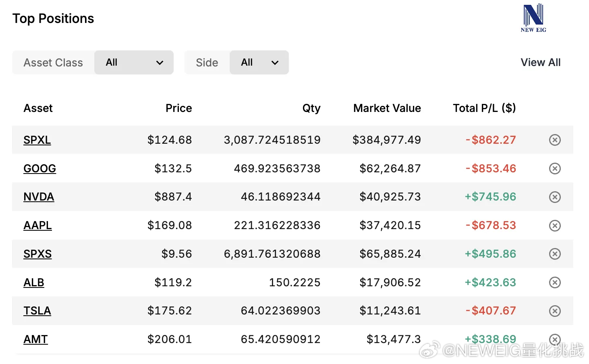This screenshot has height=364, width=589.
Task: Select NVDA quantity 46.118692344
Action: pos(281,197)
